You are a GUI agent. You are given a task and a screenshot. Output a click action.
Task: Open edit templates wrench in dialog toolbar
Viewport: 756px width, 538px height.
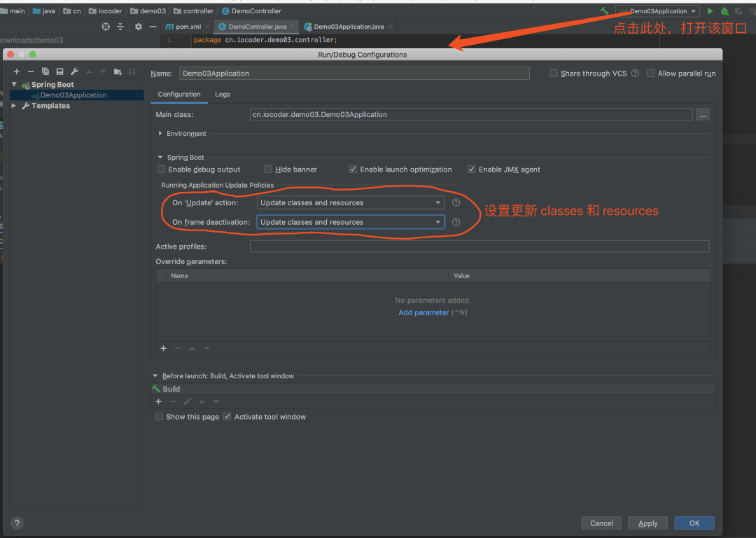74,71
